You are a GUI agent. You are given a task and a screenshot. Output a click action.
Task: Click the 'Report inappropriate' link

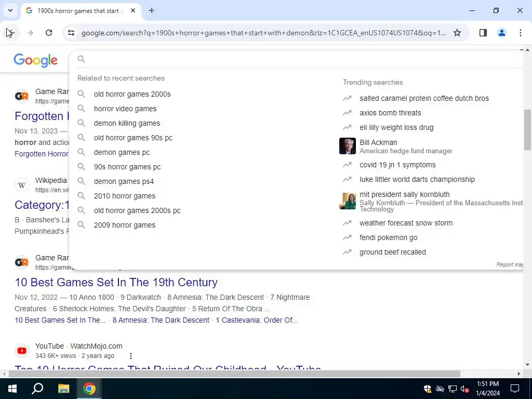tap(510, 264)
